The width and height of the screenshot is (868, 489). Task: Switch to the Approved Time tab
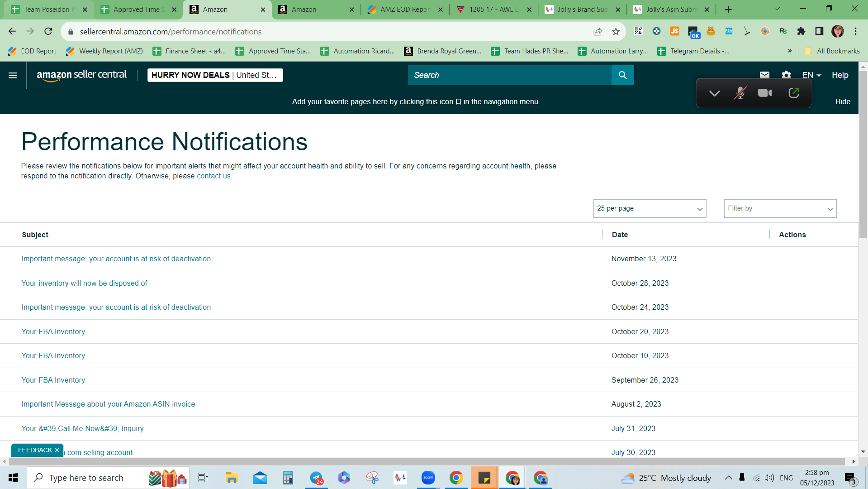click(138, 10)
